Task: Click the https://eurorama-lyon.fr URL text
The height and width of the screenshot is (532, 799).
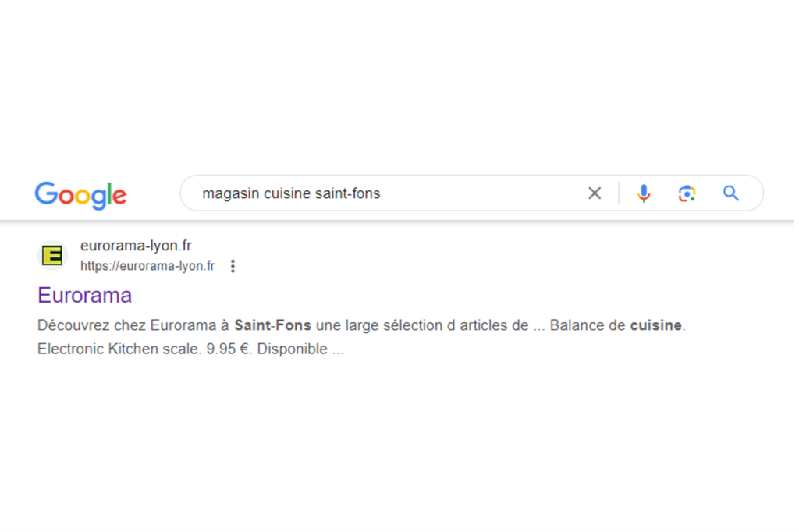Action: click(x=147, y=266)
